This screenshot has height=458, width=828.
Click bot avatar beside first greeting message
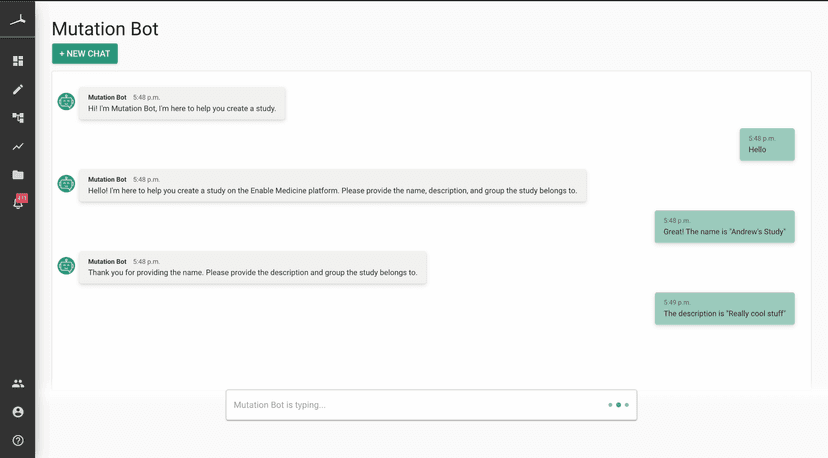tap(66, 101)
